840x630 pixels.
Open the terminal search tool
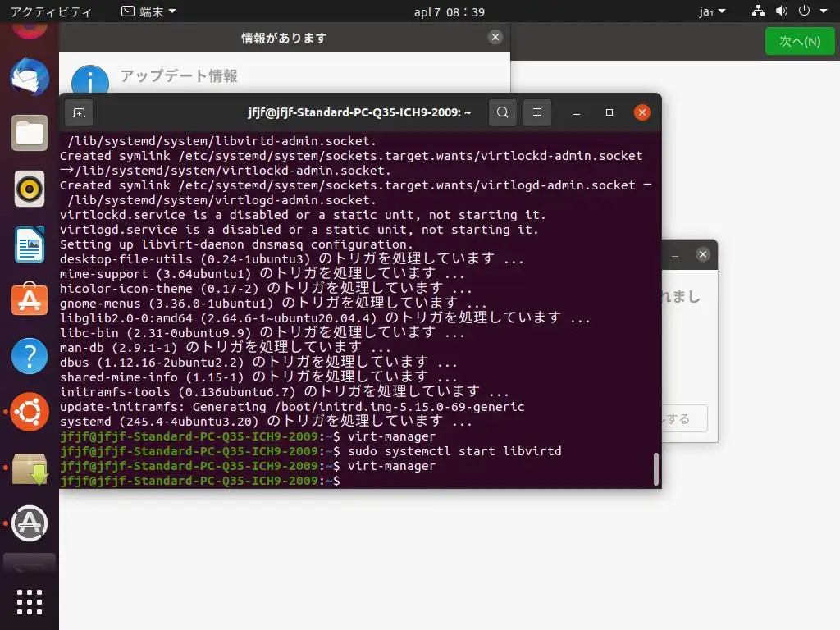[x=503, y=112]
